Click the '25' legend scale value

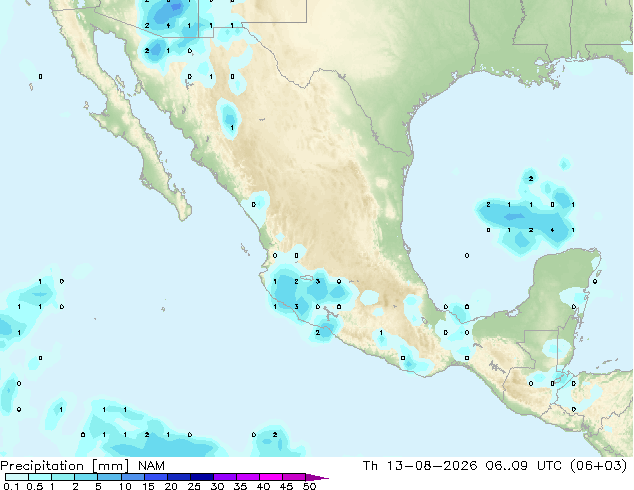194,486
